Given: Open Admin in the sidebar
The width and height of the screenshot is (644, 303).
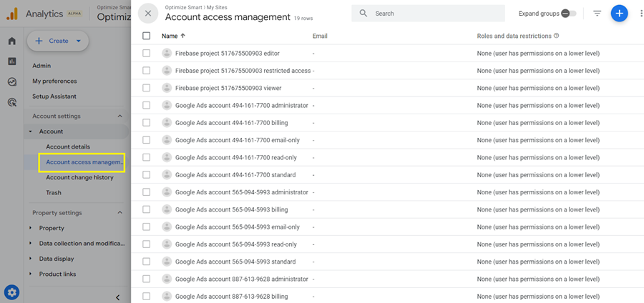Looking at the screenshot, I should (42, 66).
